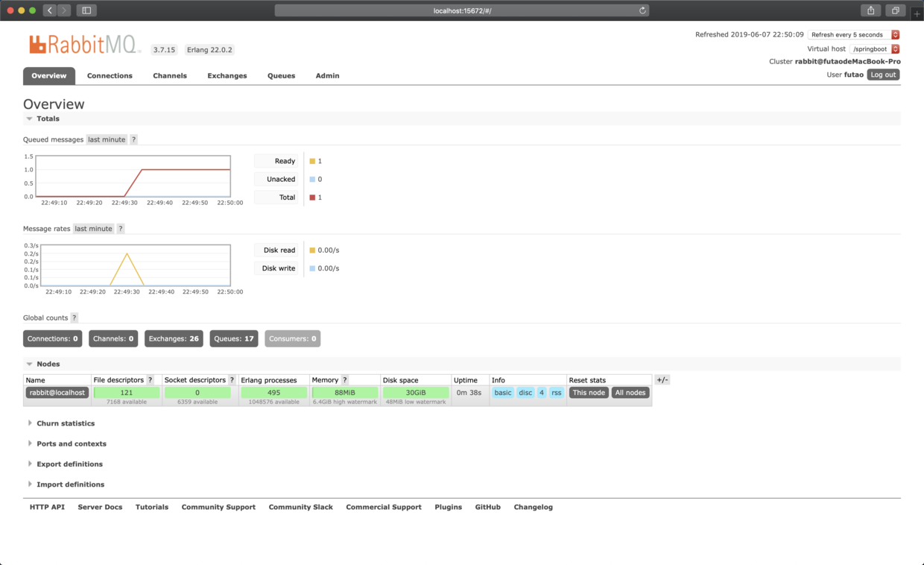Open the Safari tab overview icon
The height and width of the screenshot is (565, 924).
(895, 10)
